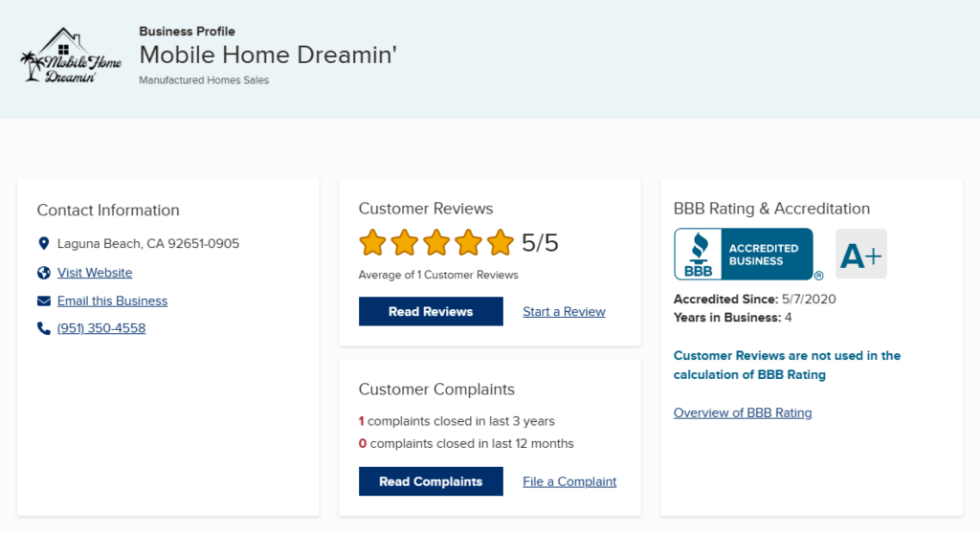Screen dimensions: 980x534
Task: Click the Customer Complaints heading
Action: pos(436,389)
